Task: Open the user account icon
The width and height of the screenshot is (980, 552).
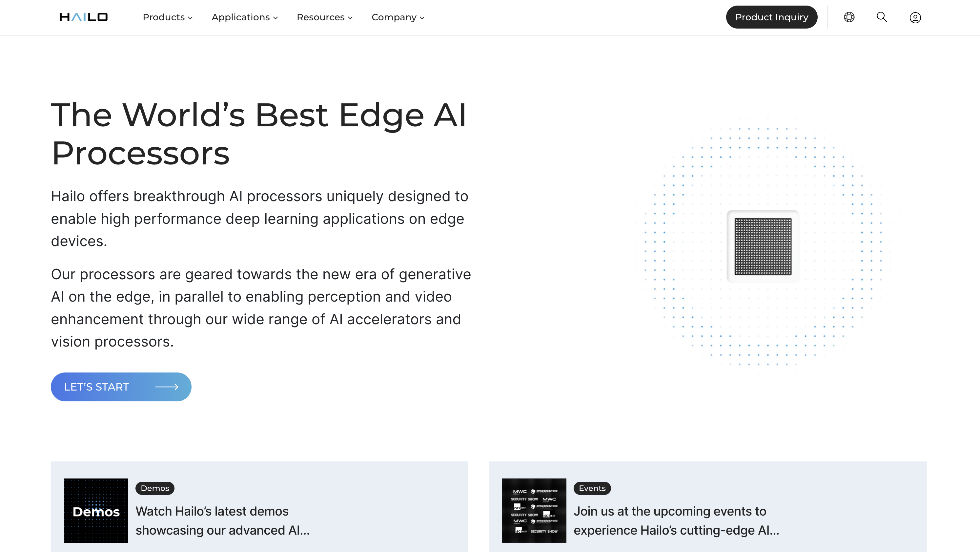Action: 915,17
